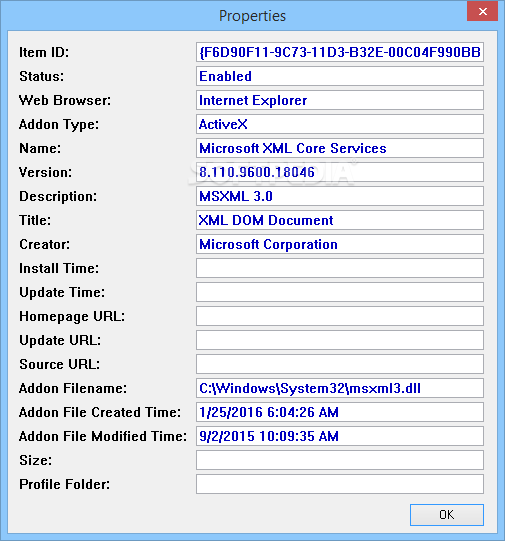Click the "Name:" label
Viewport: 505px width, 541px height.
[40, 148]
